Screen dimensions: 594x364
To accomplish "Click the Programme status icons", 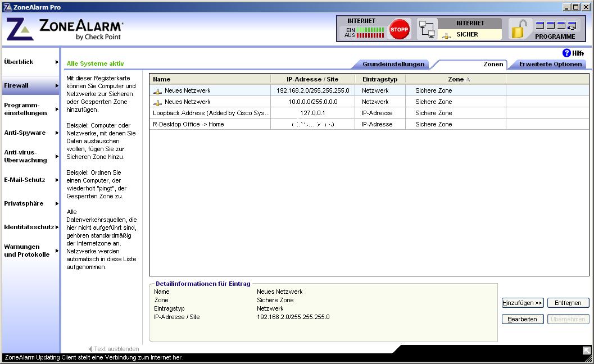I will point(556,25).
